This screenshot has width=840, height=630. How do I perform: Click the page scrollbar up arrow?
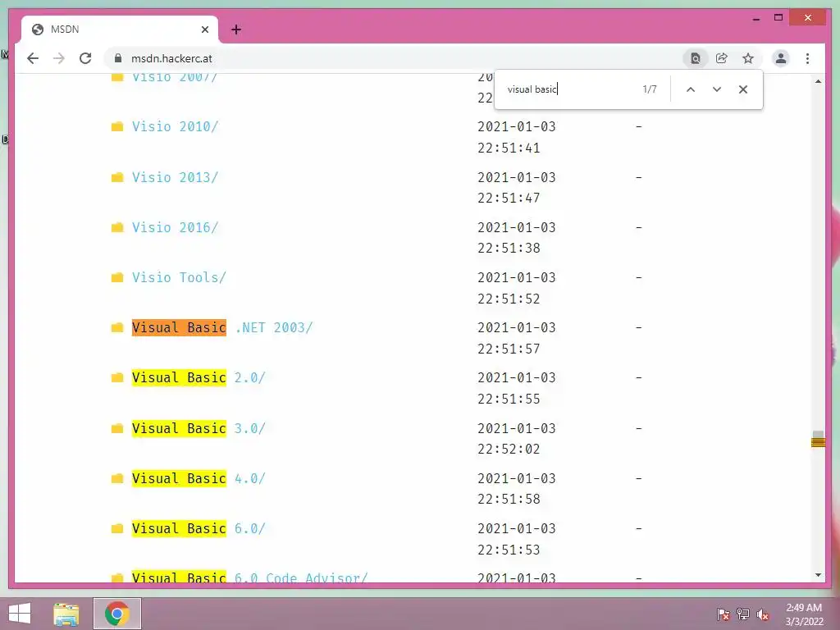818,81
